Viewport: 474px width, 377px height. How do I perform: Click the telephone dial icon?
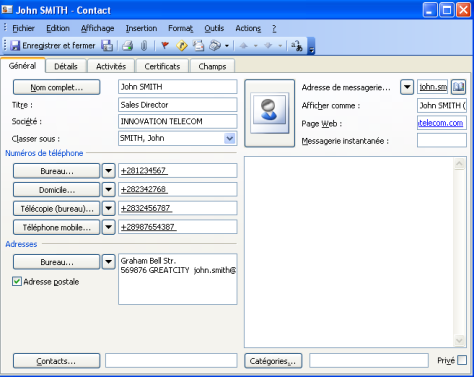coord(215,45)
